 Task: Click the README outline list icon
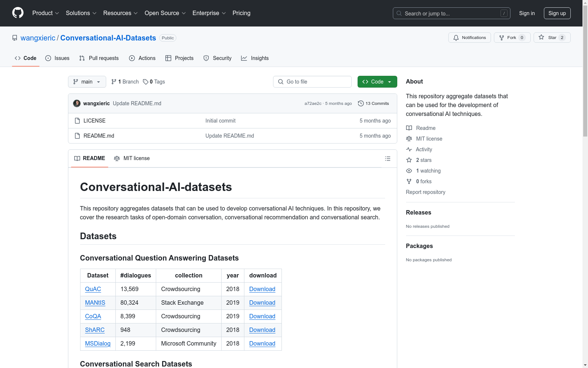388,159
